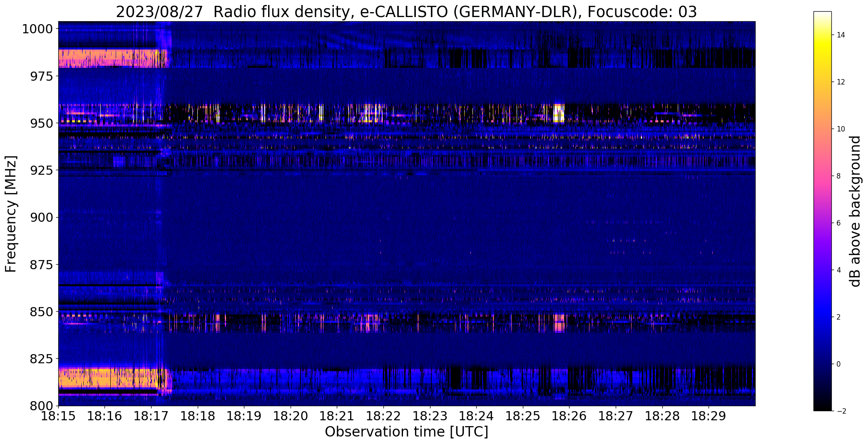Click the colorbar tick label −2
The width and height of the screenshot is (868, 444).
pyautogui.click(x=841, y=411)
